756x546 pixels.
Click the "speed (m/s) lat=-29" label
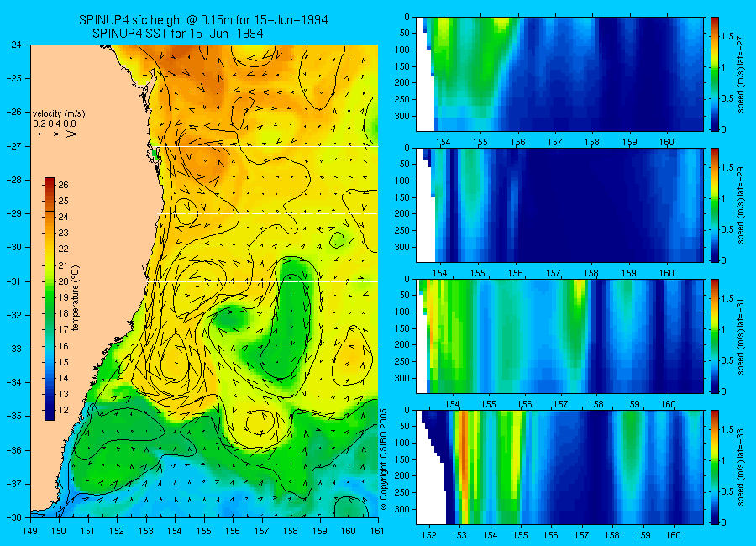742,205
